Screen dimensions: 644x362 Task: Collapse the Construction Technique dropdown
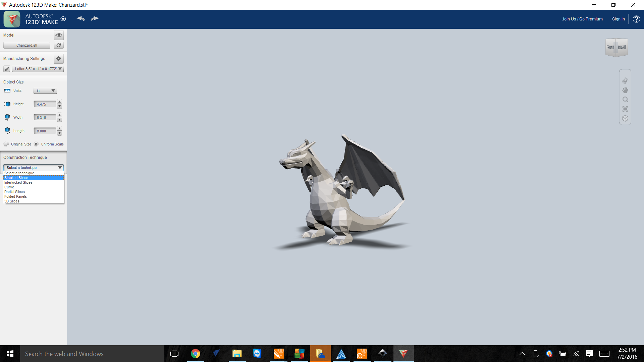34,168
